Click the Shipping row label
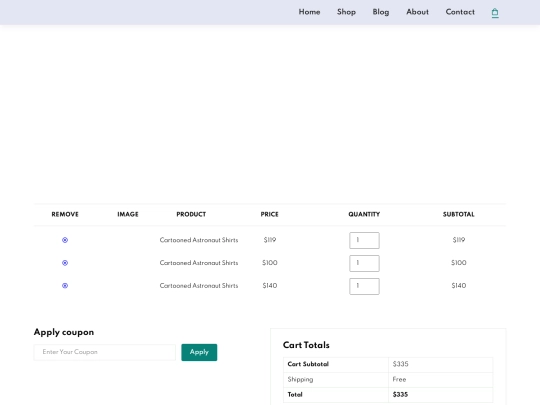Viewport: 540px width, 405px height. tap(300, 380)
